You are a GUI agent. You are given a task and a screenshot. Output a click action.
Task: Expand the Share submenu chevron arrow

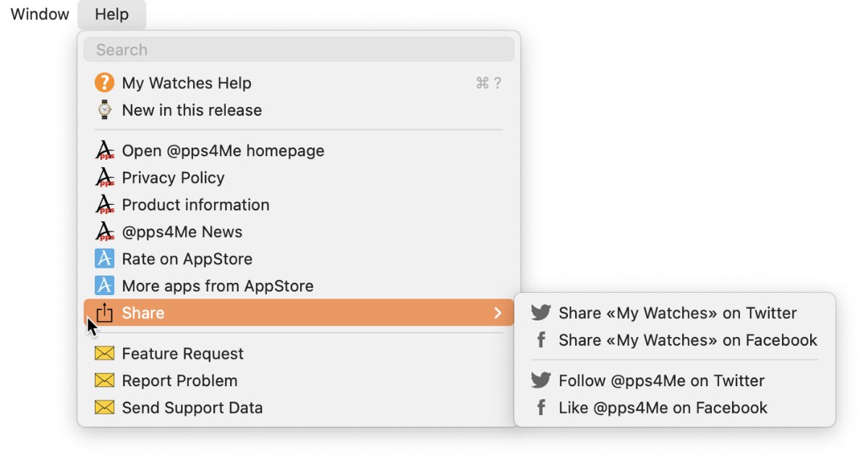(x=498, y=312)
